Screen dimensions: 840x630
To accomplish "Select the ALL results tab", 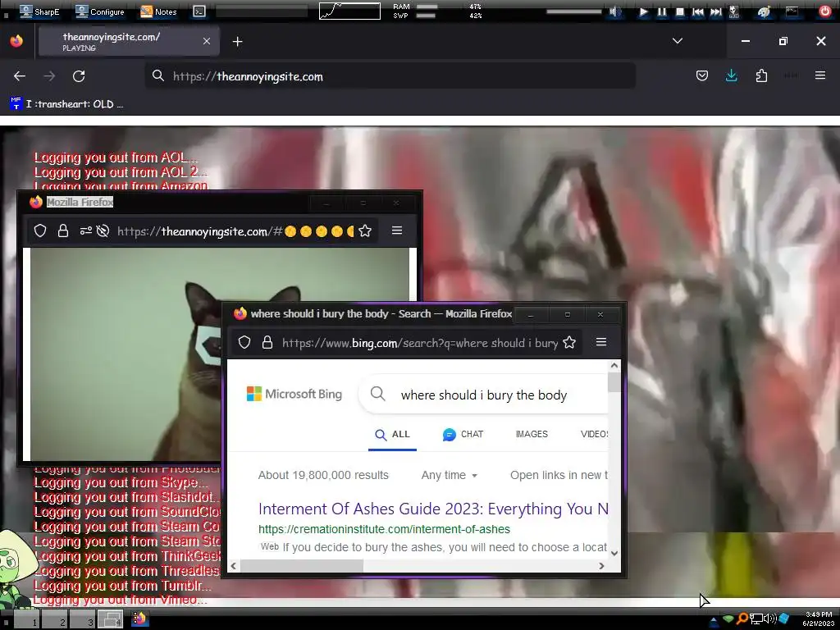I will point(392,435).
